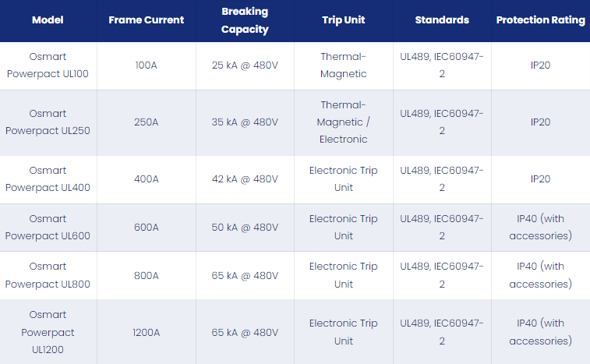Select IP40 rating in UL1200 row
This screenshot has height=364, width=590.
pos(541,332)
